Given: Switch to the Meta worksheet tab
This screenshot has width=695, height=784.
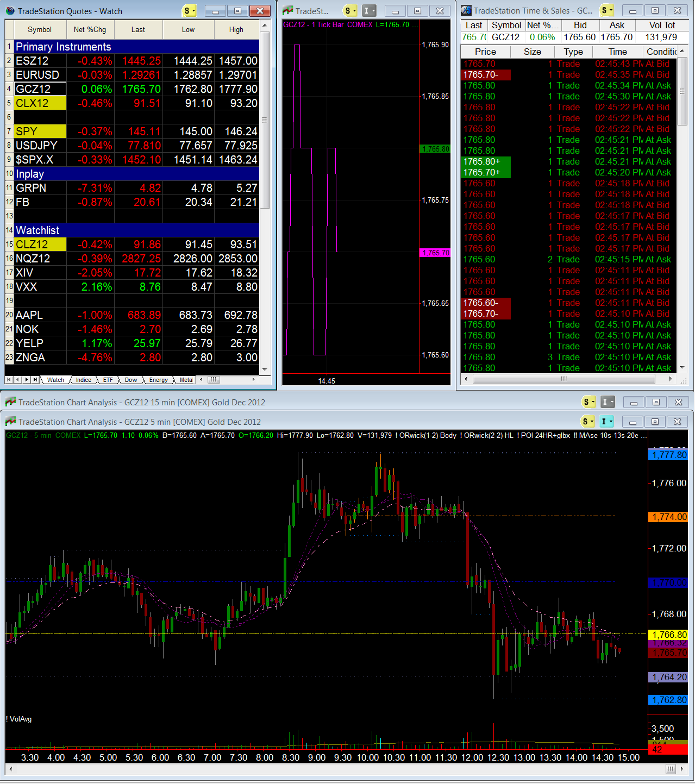Looking at the screenshot, I should [186, 380].
